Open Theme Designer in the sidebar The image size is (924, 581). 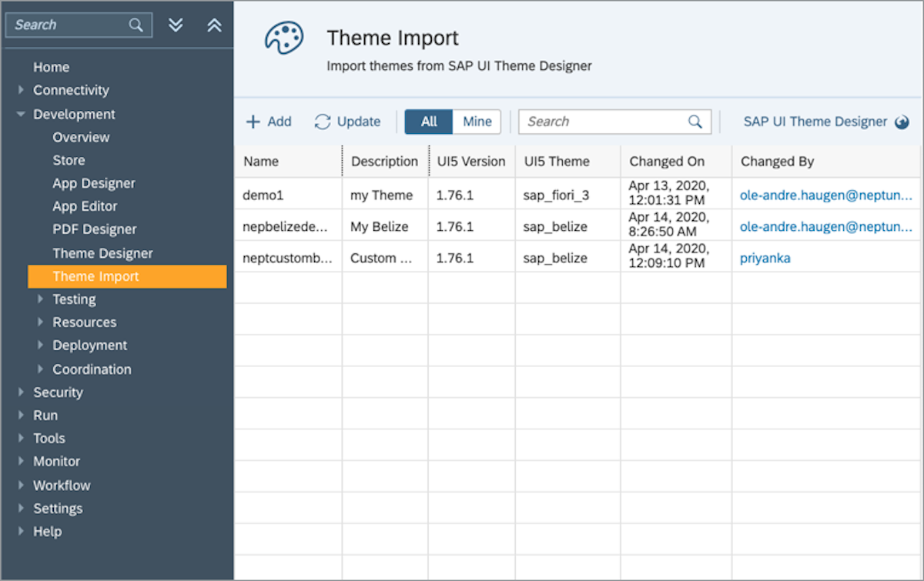click(x=102, y=253)
